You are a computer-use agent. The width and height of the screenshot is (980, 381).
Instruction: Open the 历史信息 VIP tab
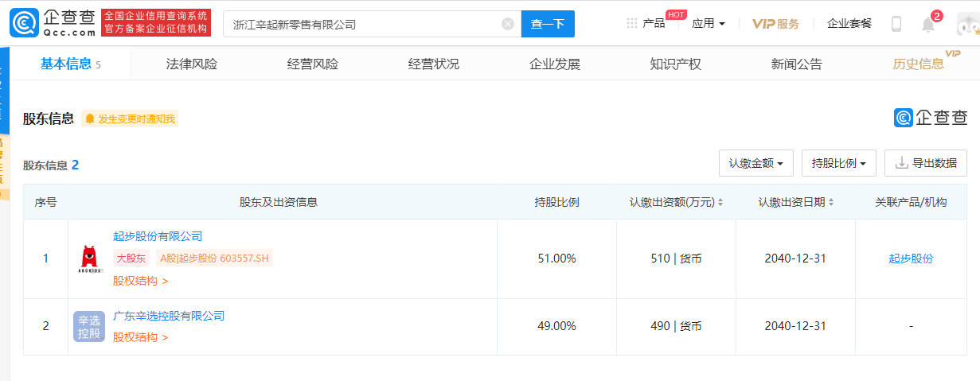click(919, 64)
